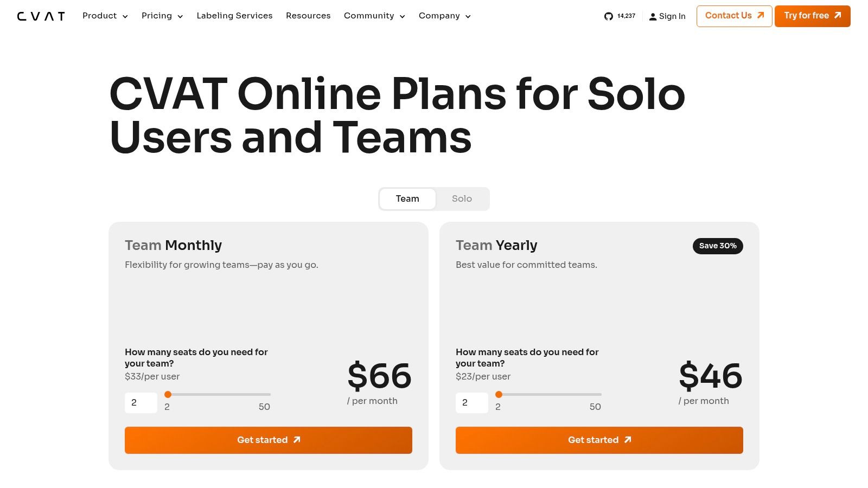Open the Resources nav item
The image size is (868, 488).
tap(308, 16)
